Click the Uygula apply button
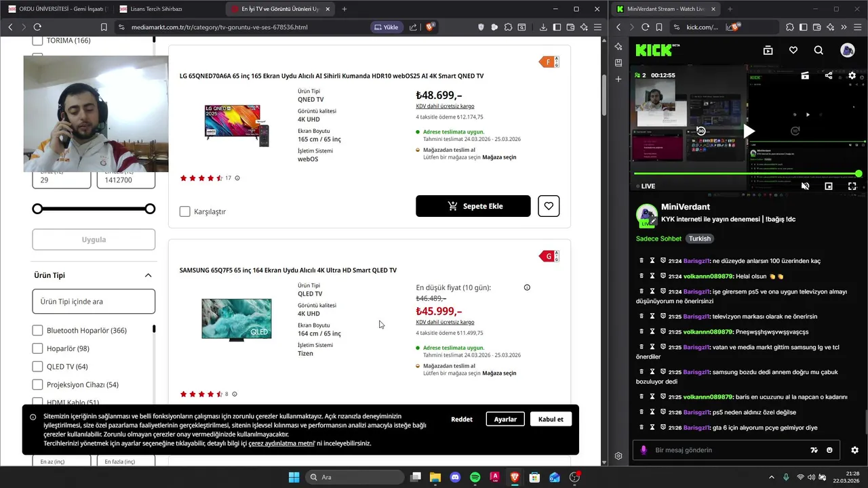This screenshot has width=868, height=488. [94, 239]
